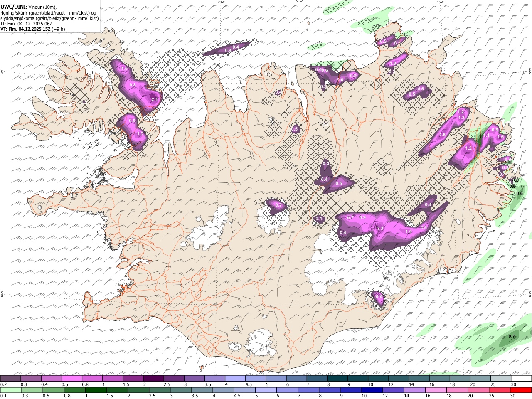Click the '20W' longitude label at top

point(221,2)
